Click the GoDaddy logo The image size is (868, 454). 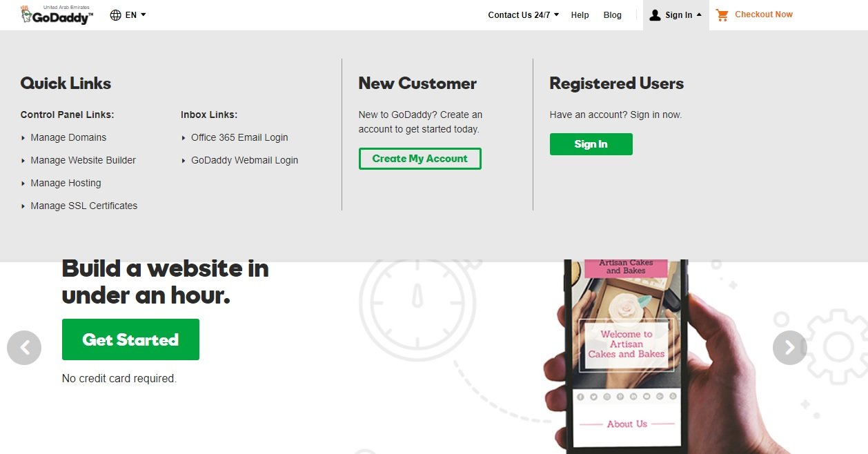click(x=57, y=14)
